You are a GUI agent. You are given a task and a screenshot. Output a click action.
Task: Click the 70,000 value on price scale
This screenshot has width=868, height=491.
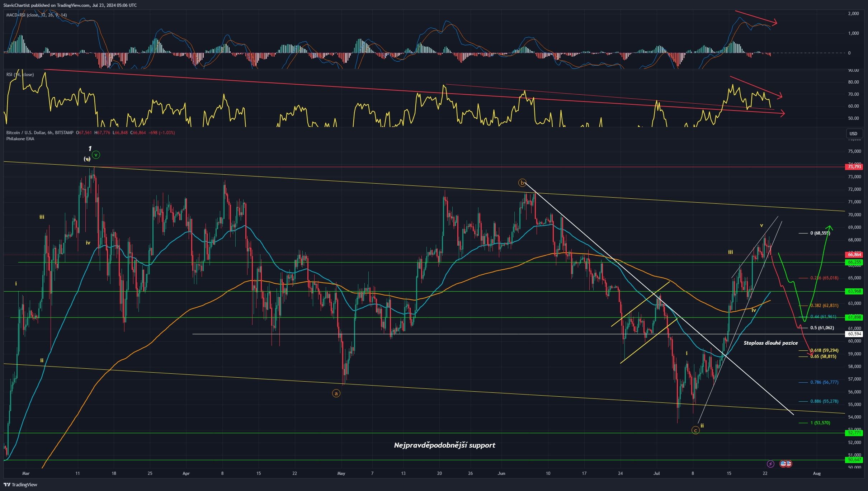pos(854,215)
